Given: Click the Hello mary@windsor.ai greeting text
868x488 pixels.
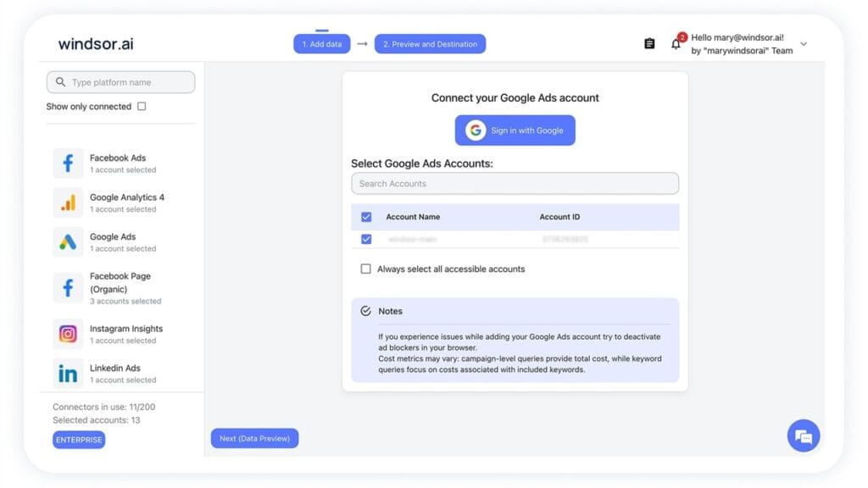Looking at the screenshot, I should (x=737, y=37).
